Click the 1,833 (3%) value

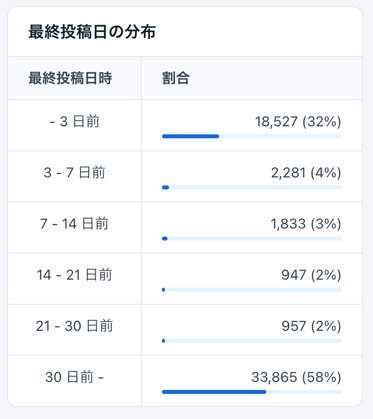[306, 224]
